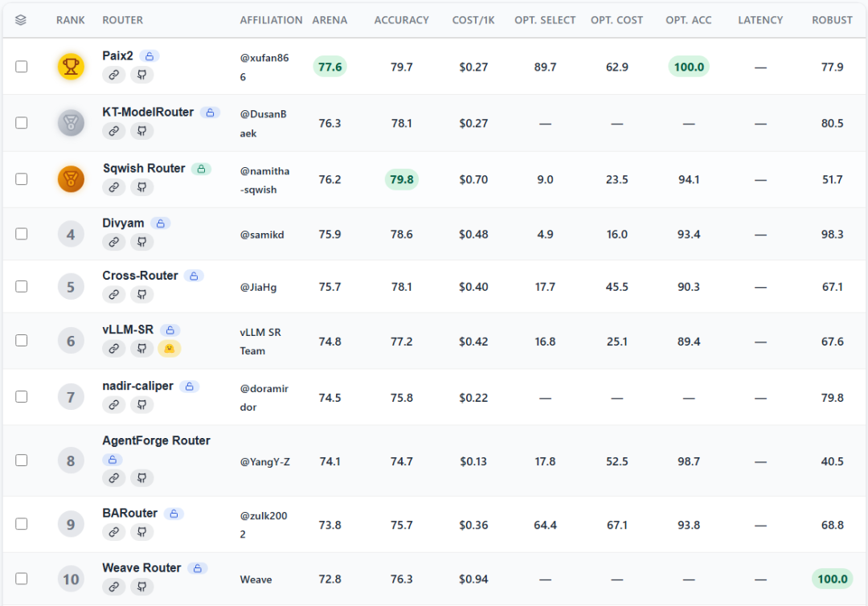Click the lock badge beside Sqwish Router
The height and width of the screenshot is (606, 868).
click(202, 169)
